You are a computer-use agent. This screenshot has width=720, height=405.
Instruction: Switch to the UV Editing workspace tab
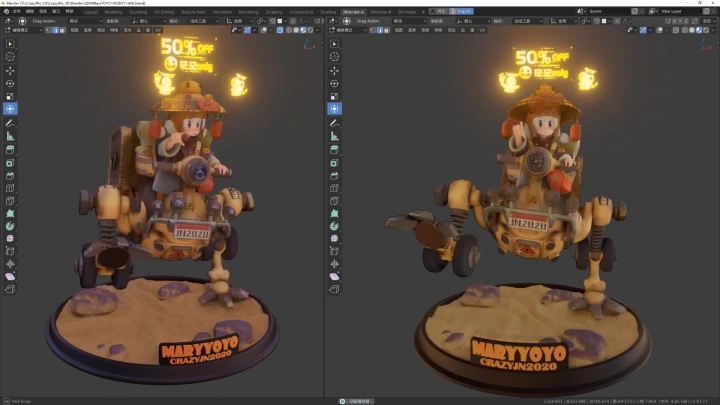click(x=164, y=12)
